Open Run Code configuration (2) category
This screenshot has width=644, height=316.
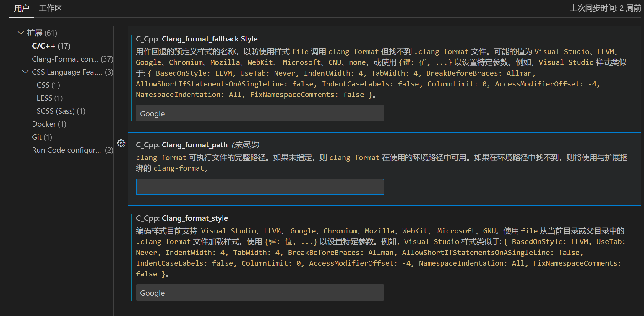point(72,150)
